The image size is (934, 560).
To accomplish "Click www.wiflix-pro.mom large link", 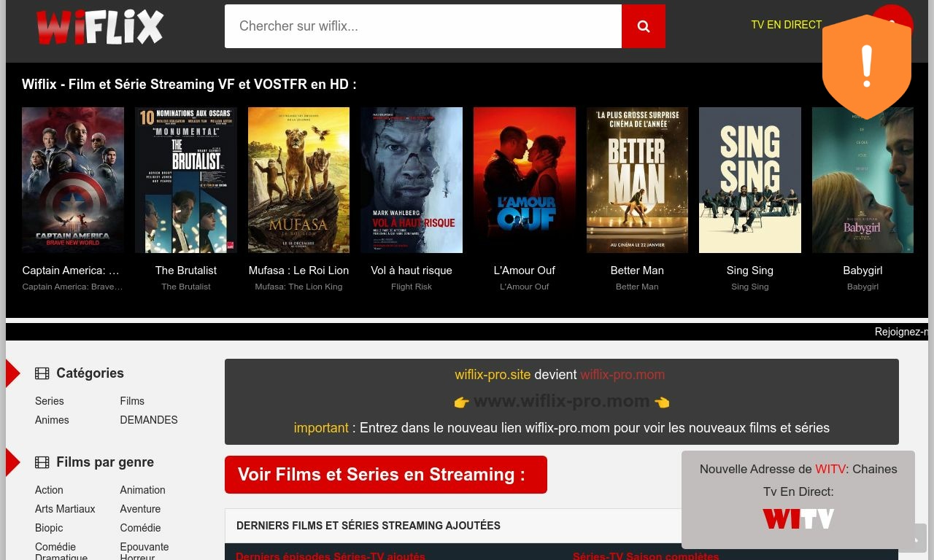I will pos(561,401).
